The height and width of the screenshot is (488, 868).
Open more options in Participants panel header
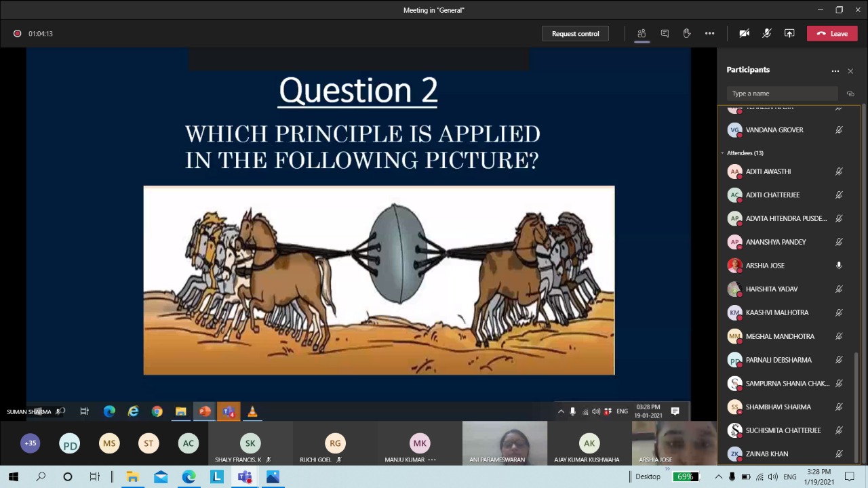click(x=835, y=70)
